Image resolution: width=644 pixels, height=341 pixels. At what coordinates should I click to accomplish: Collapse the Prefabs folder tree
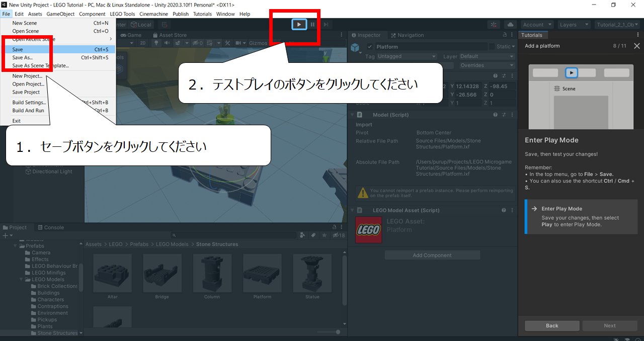(x=15, y=246)
